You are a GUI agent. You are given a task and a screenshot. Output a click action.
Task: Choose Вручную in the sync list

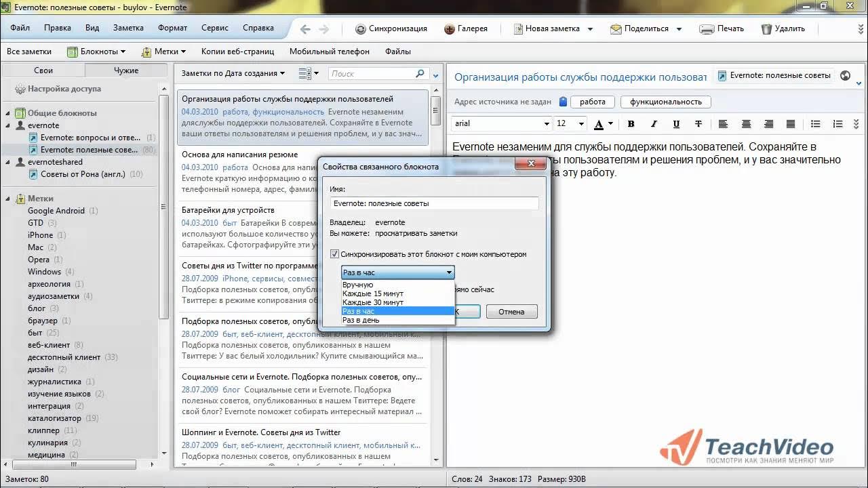click(397, 285)
